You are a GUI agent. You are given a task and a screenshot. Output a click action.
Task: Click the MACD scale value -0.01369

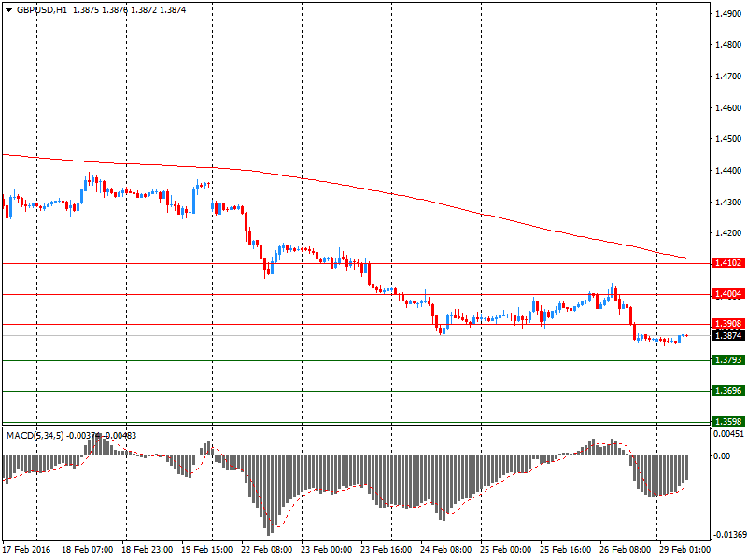pos(729,535)
